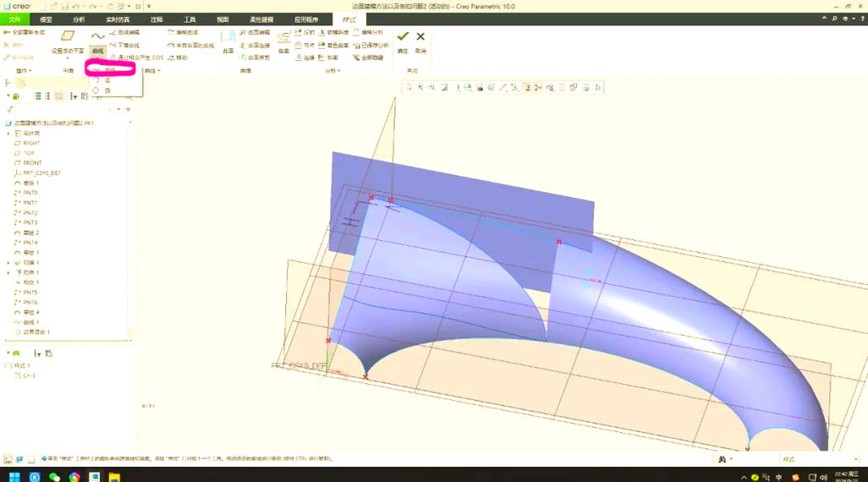Click the Saved Orientations icon in graphics toolbar
868x482 pixels.
tap(468, 87)
